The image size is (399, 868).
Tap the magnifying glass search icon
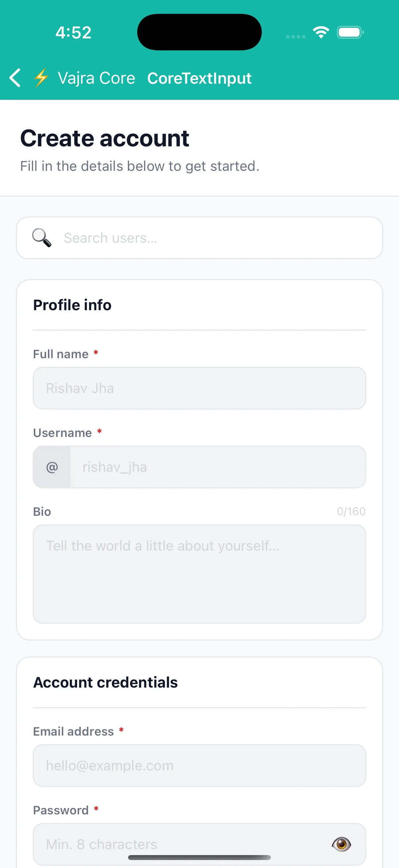click(x=42, y=238)
